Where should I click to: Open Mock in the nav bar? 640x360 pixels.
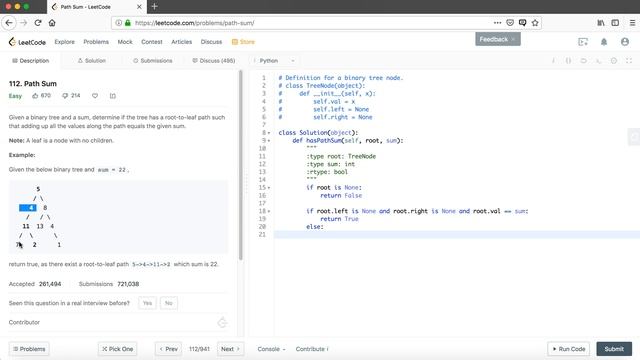tap(125, 42)
